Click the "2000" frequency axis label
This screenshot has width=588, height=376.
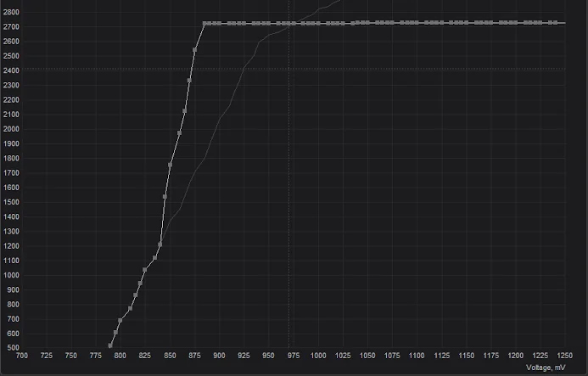pyautogui.click(x=11, y=129)
